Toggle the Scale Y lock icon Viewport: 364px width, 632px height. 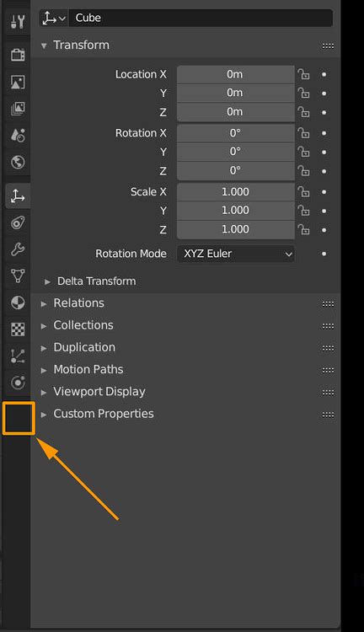[x=303, y=211]
